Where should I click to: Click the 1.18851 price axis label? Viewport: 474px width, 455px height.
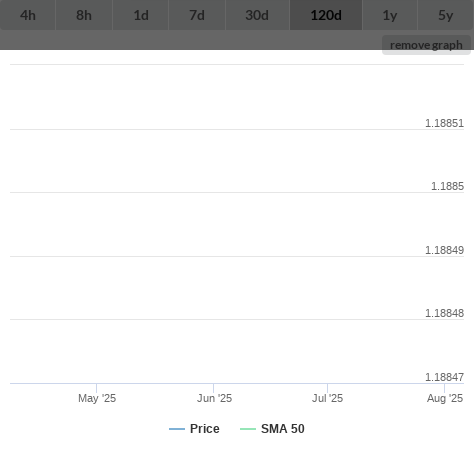point(444,123)
